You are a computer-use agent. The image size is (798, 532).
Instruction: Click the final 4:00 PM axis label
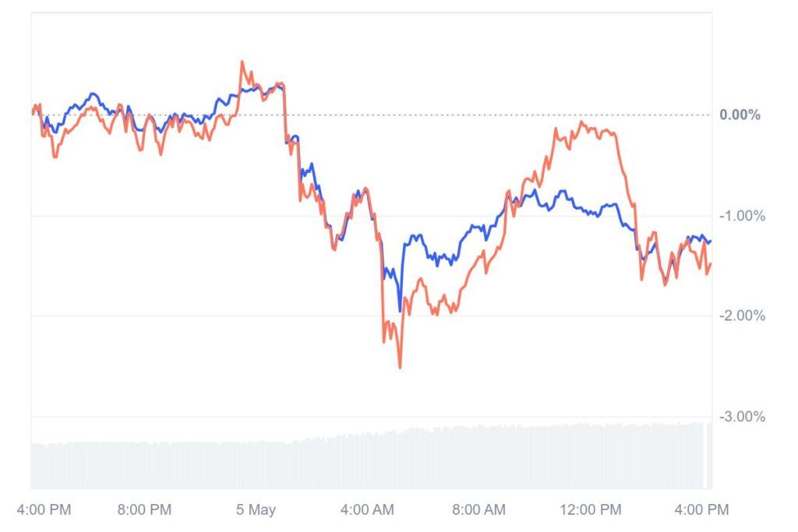(x=701, y=510)
